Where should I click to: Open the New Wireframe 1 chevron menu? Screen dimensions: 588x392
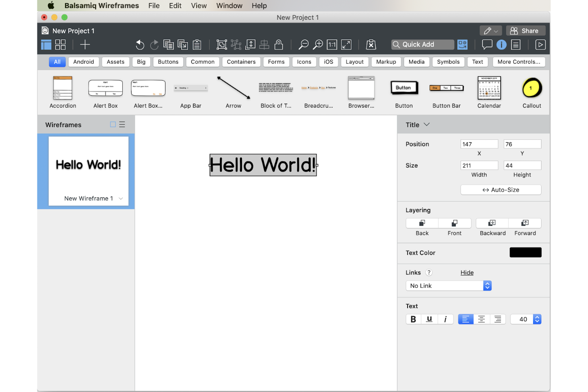click(121, 199)
